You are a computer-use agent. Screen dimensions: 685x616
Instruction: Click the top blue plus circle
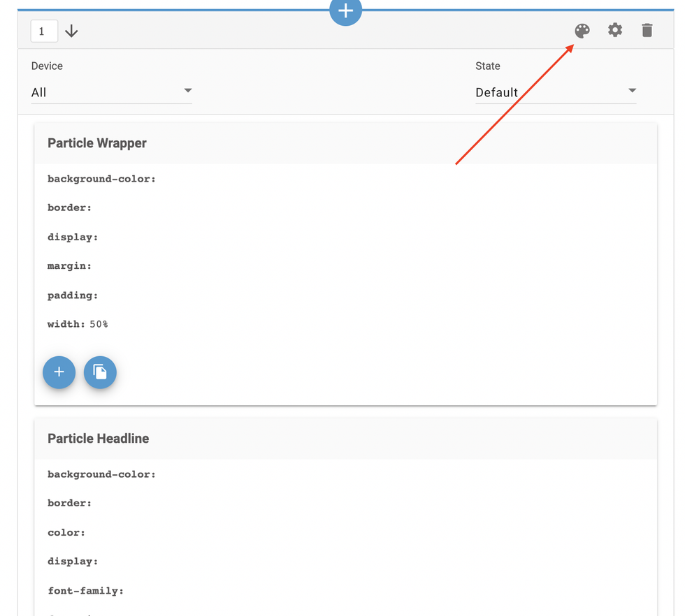[345, 10]
